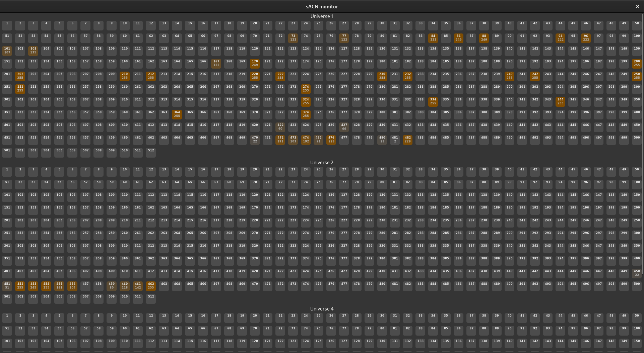Image resolution: width=644 pixels, height=353 pixels.
Task: Click Universe 1 channel 202 at 255
Action: tap(20, 76)
